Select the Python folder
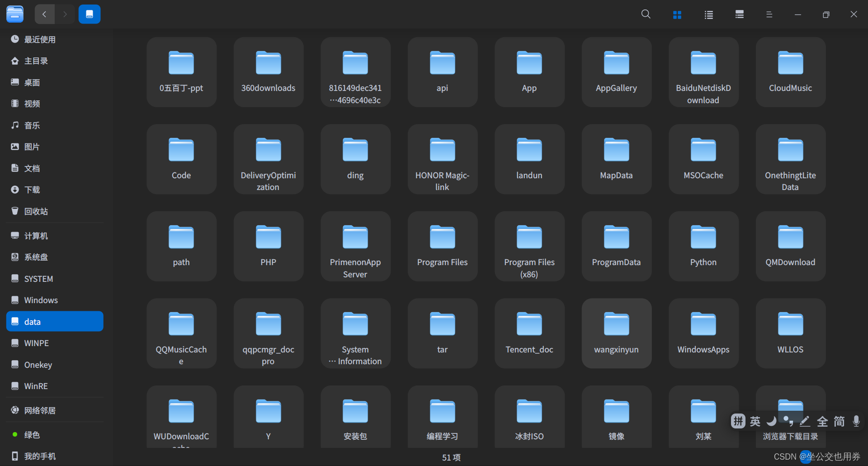868x466 pixels. [703, 246]
